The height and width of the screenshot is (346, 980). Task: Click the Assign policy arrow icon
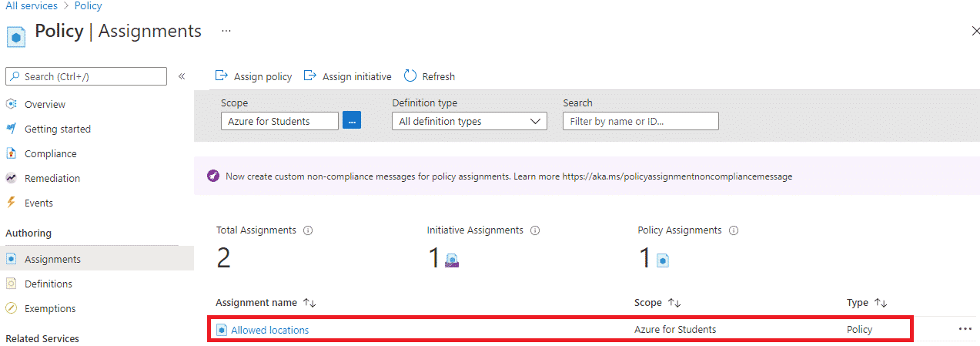(221, 76)
